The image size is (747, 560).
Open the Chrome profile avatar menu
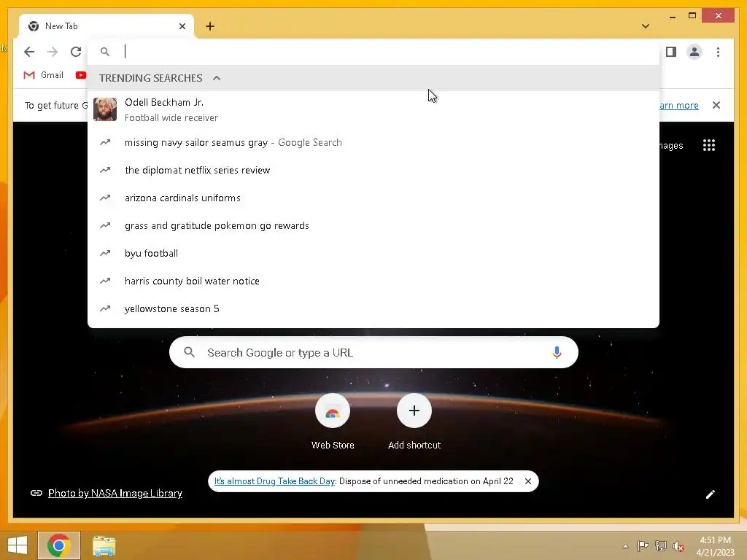point(694,52)
